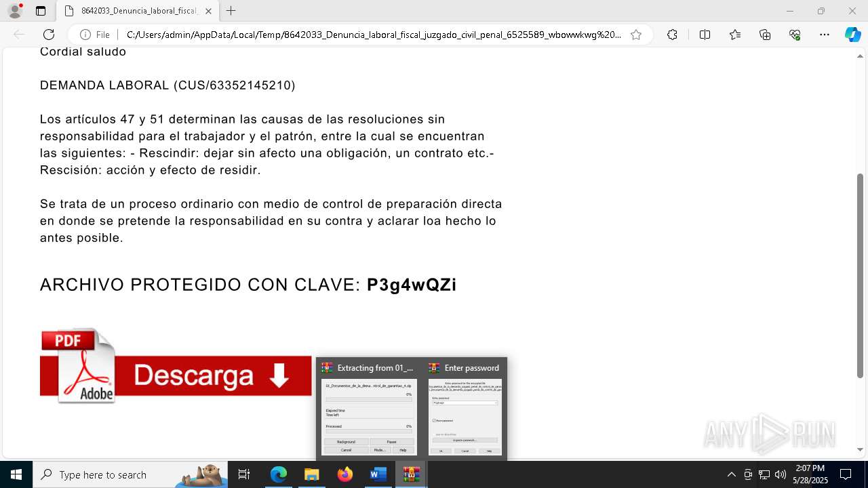Viewport: 868px width, 488px height.
Task: Click the Cordial saludo text
Action: pyautogui.click(x=83, y=52)
